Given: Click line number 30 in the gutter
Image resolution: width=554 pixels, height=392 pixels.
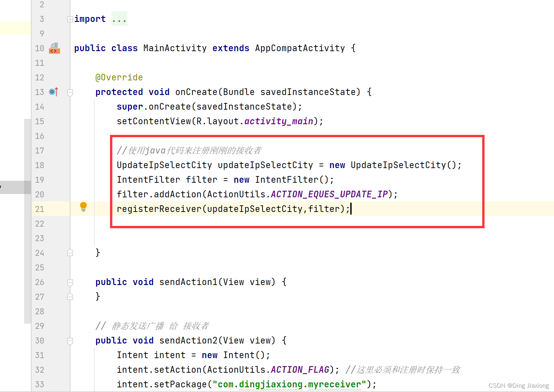Looking at the screenshot, I should click(x=40, y=341).
